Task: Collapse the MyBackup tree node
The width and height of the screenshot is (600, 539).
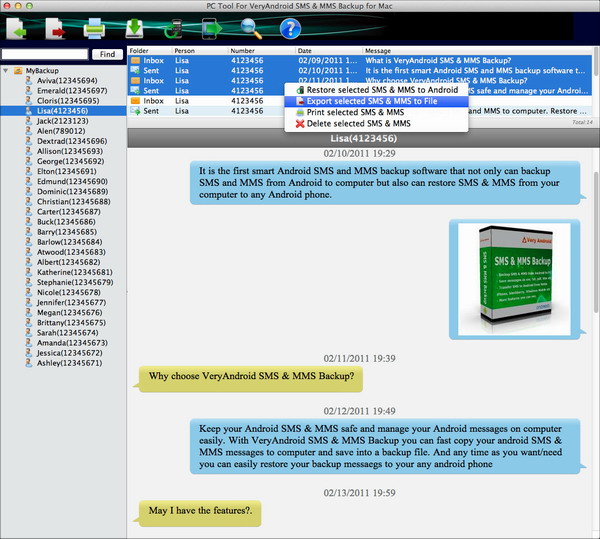Action: pos(6,71)
